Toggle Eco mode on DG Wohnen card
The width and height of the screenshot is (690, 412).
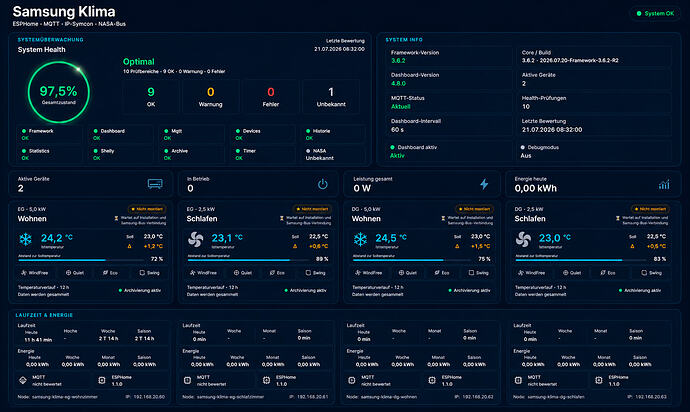click(x=442, y=273)
